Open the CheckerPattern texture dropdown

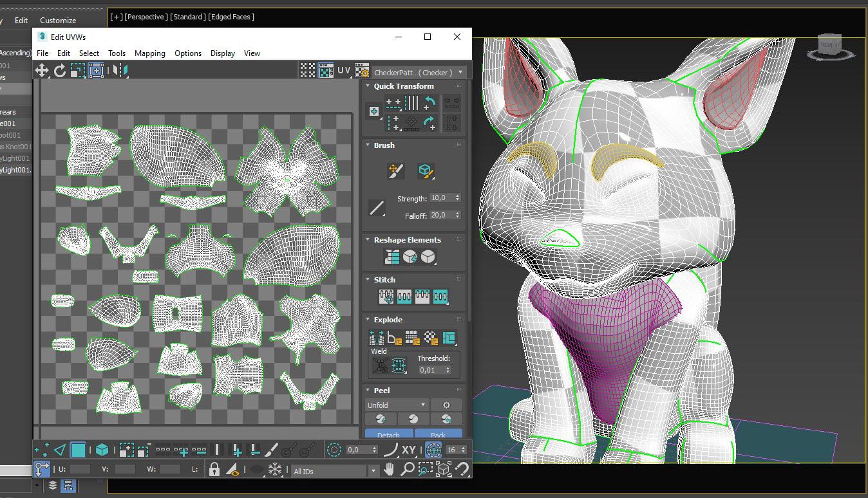click(420, 72)
